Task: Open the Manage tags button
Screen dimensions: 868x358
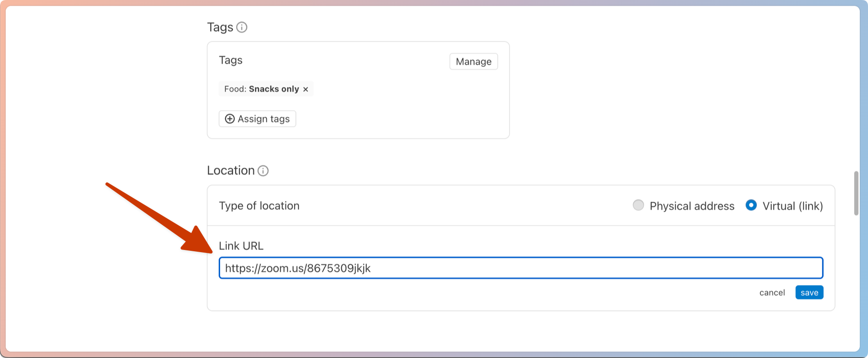Action: pos(473,62)
